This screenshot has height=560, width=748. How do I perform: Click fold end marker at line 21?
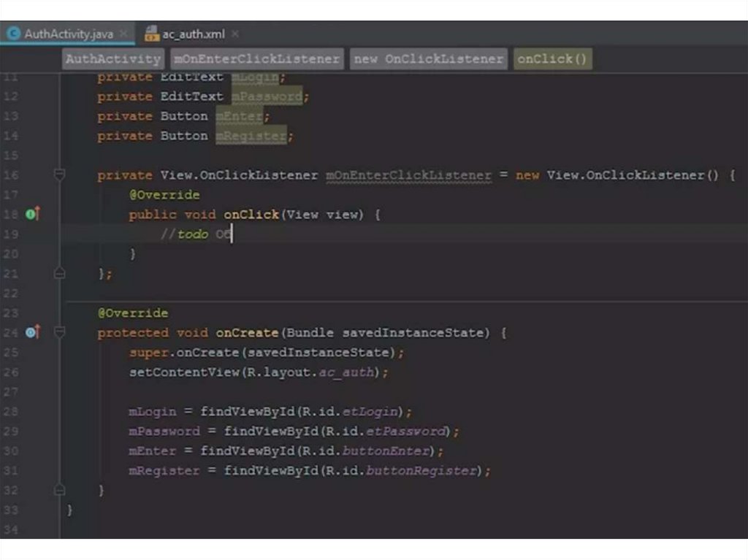click(x=60, y=273)
